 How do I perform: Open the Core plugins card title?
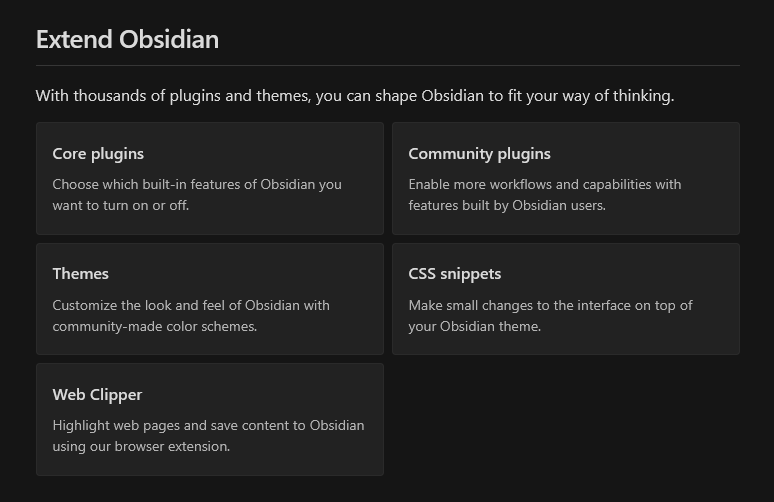[98, 154]
